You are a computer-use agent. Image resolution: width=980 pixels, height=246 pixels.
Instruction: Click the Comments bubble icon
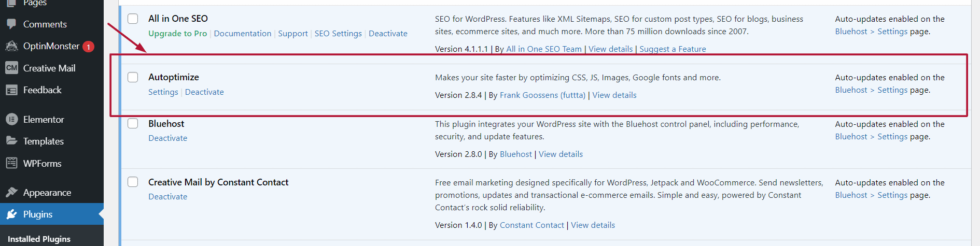11,24
